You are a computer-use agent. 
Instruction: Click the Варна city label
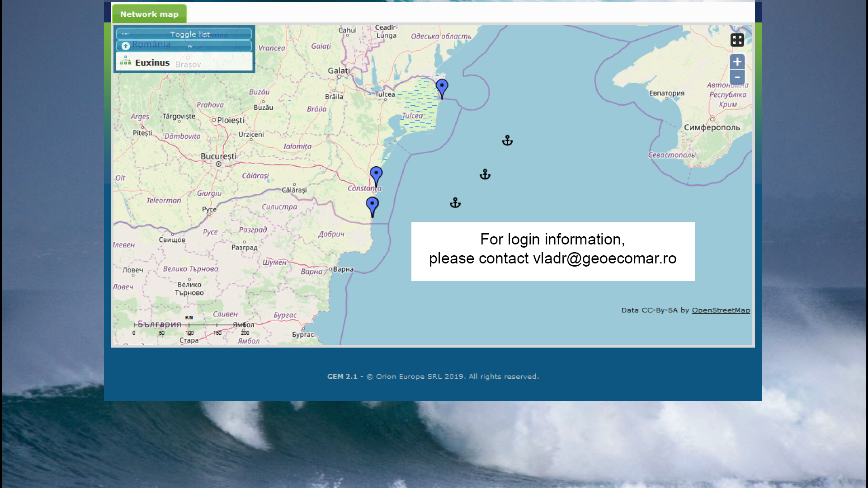point(343,269)
